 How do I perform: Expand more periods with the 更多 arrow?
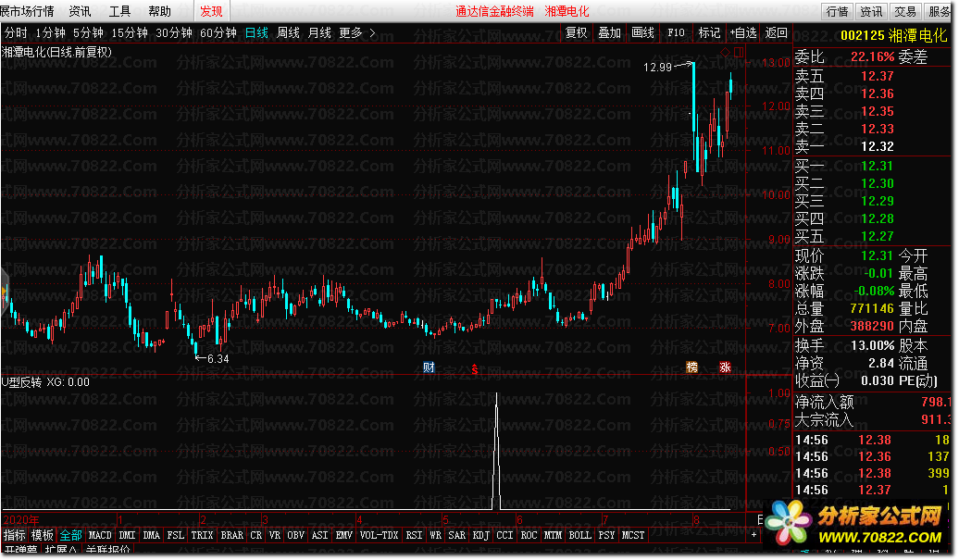(x=372, y=33)
